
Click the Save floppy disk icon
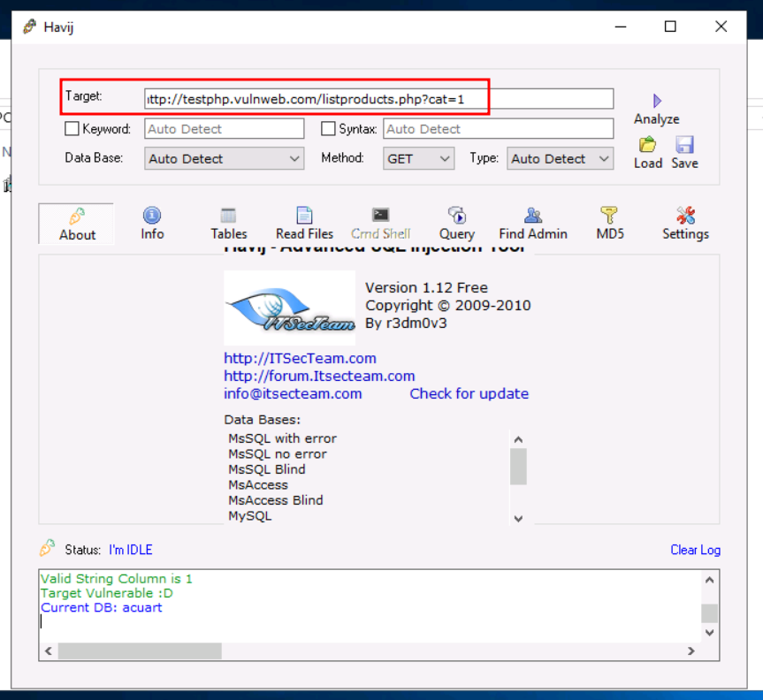(684, 144)
